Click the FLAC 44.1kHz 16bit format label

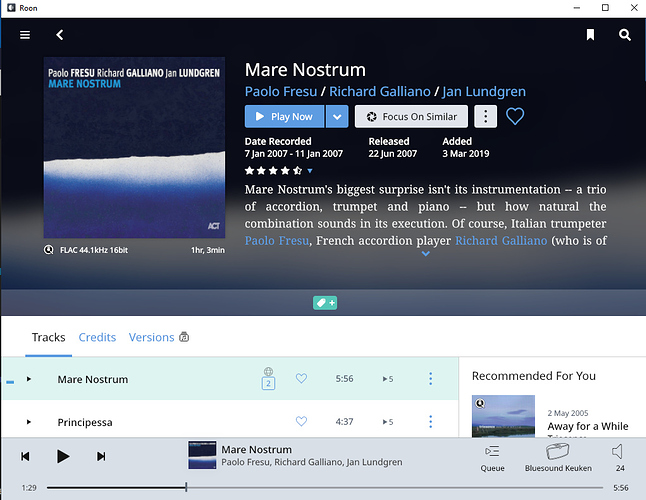[x=94, y=250]
